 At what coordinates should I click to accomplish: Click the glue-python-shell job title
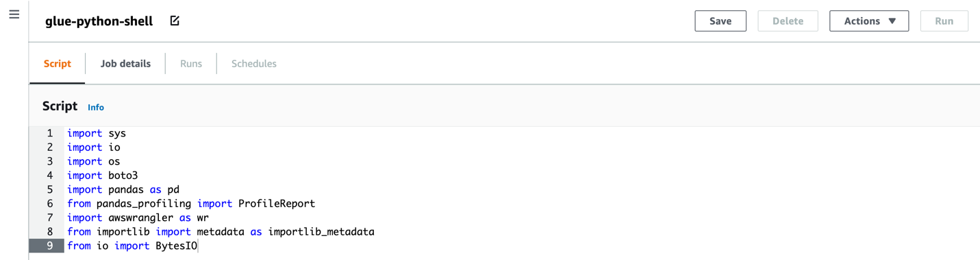pyautogui.click(x=99, y=21)
